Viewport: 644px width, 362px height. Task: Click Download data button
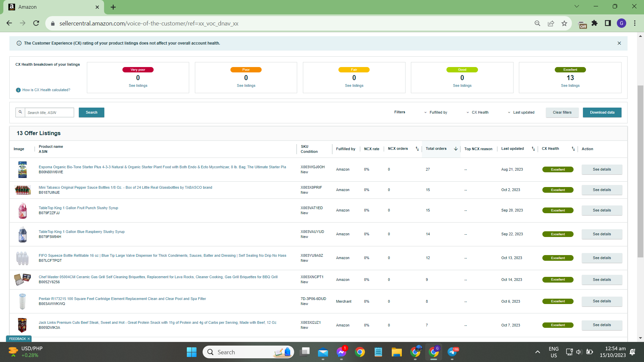pos(602,113)
